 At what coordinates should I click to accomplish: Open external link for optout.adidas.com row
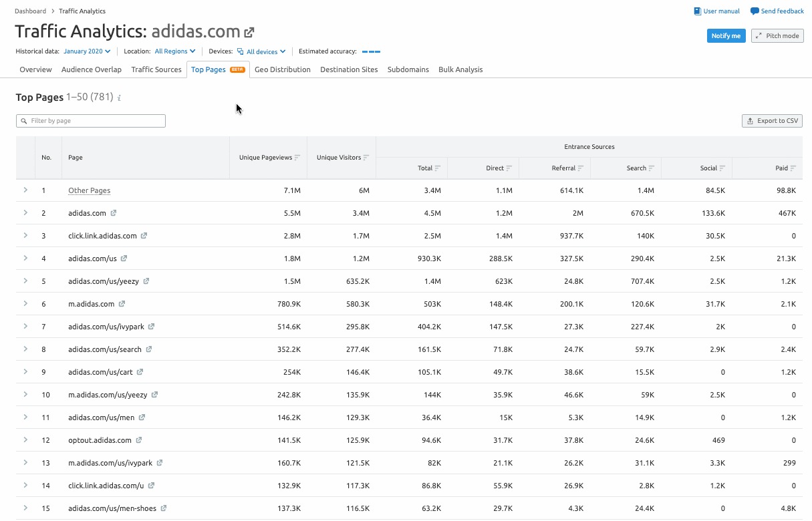click(139, 440)
